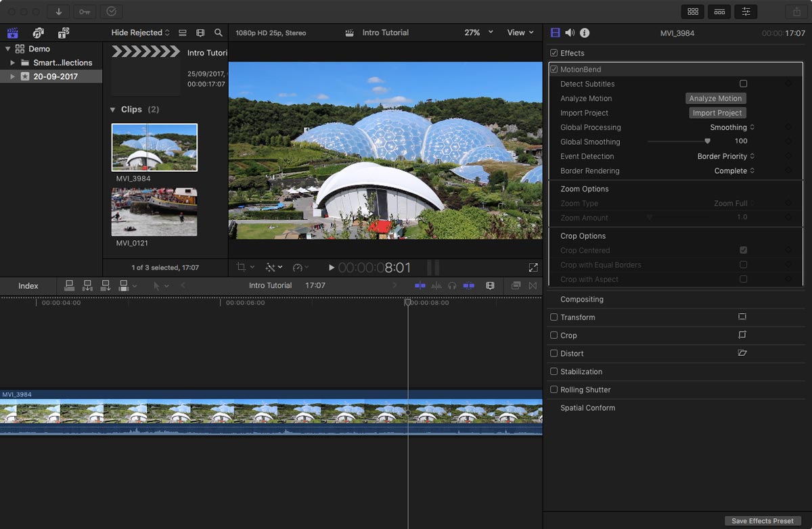Click the append clip to storyline icon
Viewport: 812px width, 529px height.
pyautogui.click(x=106, y=285)
